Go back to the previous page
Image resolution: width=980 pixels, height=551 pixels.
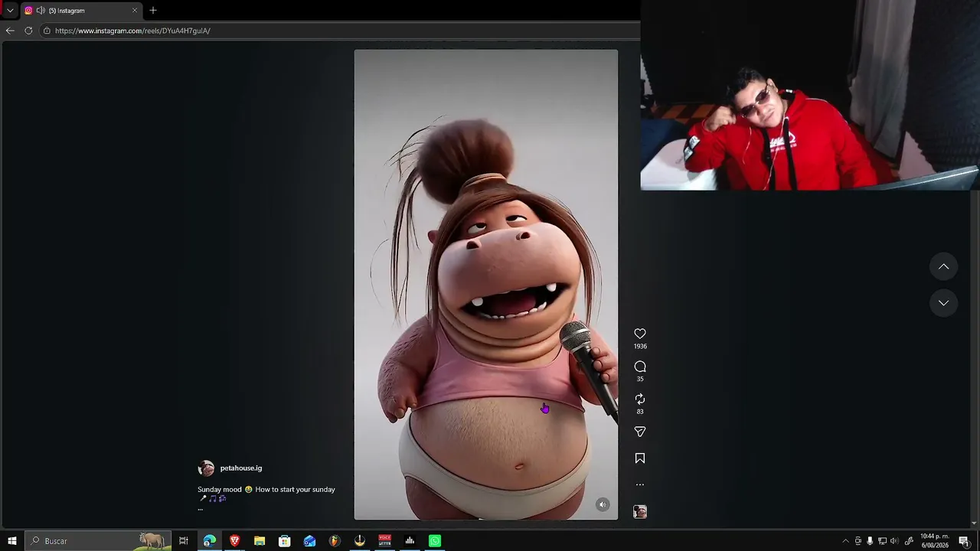[10, 31]
